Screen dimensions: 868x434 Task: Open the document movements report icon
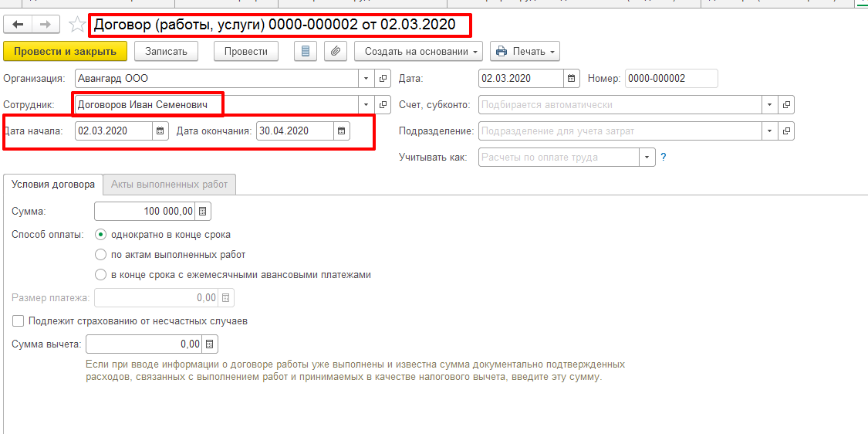(x=306, y=52)
